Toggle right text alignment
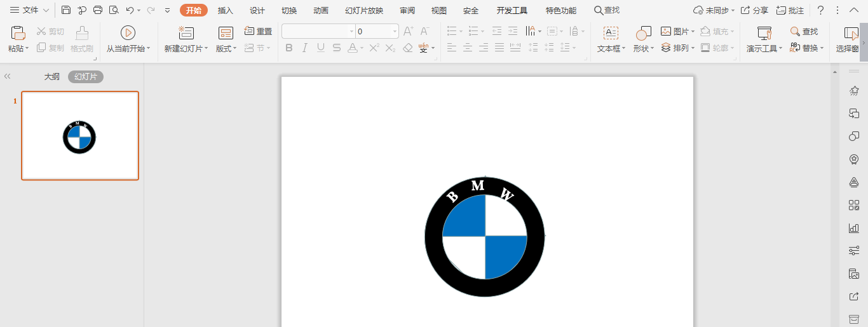This screenshot has width=868, height=327. (x=484, y=48)
